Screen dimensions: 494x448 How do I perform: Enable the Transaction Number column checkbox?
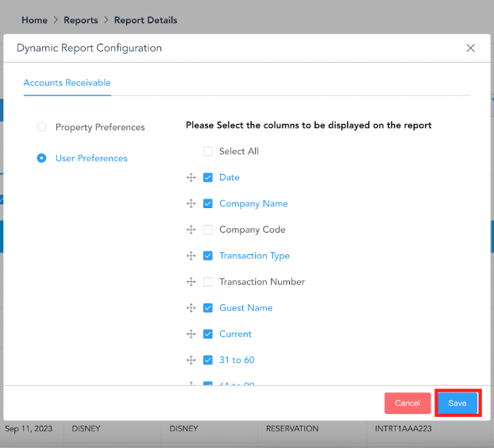pyautogui.click(x=208, y=282)
